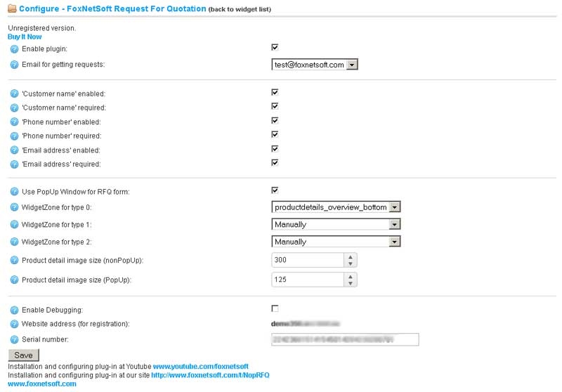The image size is (562, 392).
Task: Toggle 'Phone number' enabled checkbox
Action: (275, 120)
